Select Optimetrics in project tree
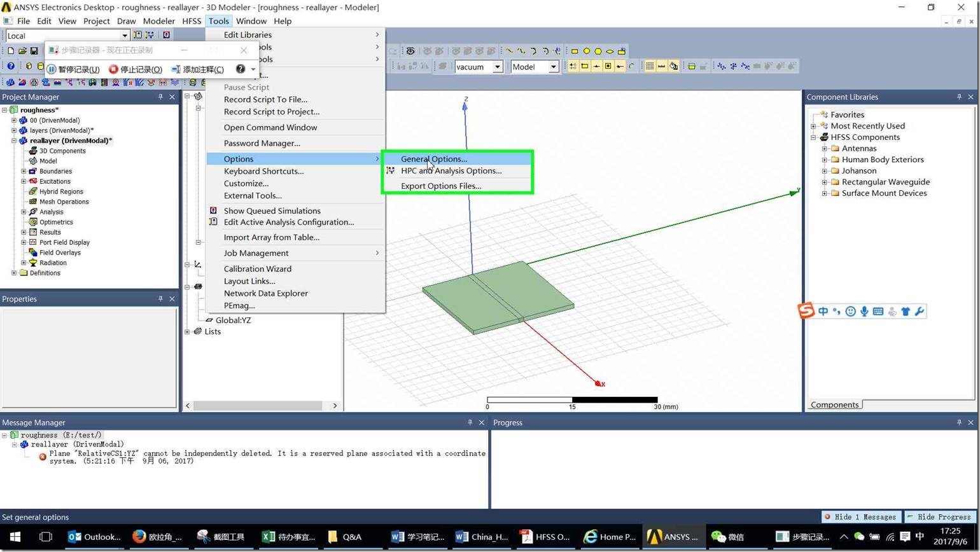This screenshot has width=980, height=552. coord(52,222)
